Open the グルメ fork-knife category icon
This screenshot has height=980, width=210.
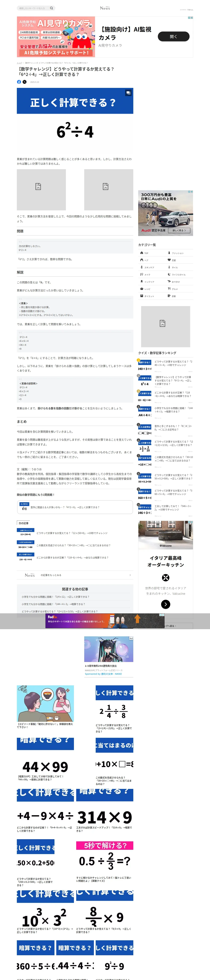(x=169, y=289)
